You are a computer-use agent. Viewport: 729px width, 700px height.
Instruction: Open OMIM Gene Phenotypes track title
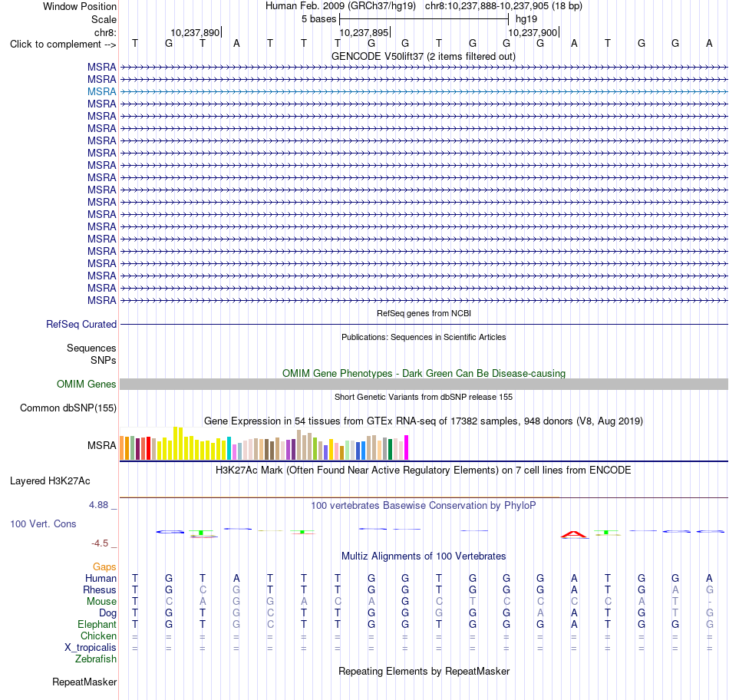pos(424,374)
